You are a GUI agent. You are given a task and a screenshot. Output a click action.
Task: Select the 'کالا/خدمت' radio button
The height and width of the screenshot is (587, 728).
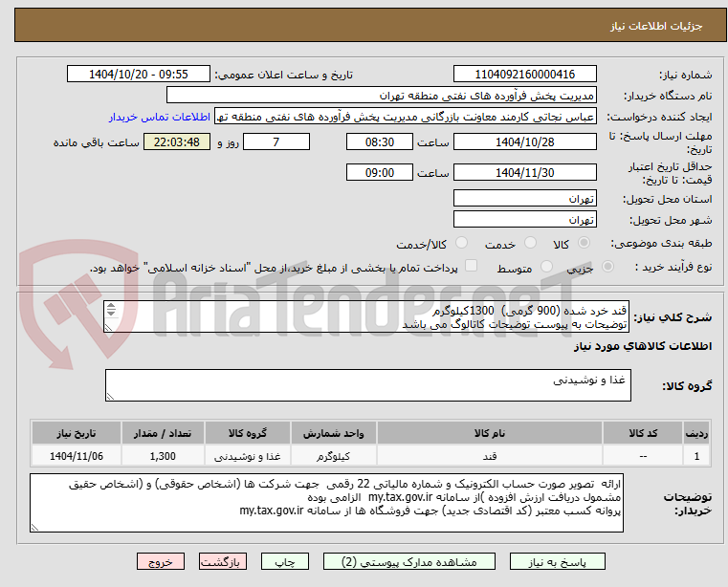[461, 243]
